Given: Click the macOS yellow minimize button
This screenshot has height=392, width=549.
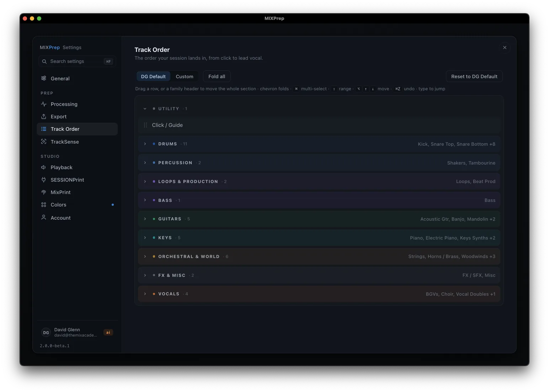Looking at the screenshot, I should pos(32,18).
